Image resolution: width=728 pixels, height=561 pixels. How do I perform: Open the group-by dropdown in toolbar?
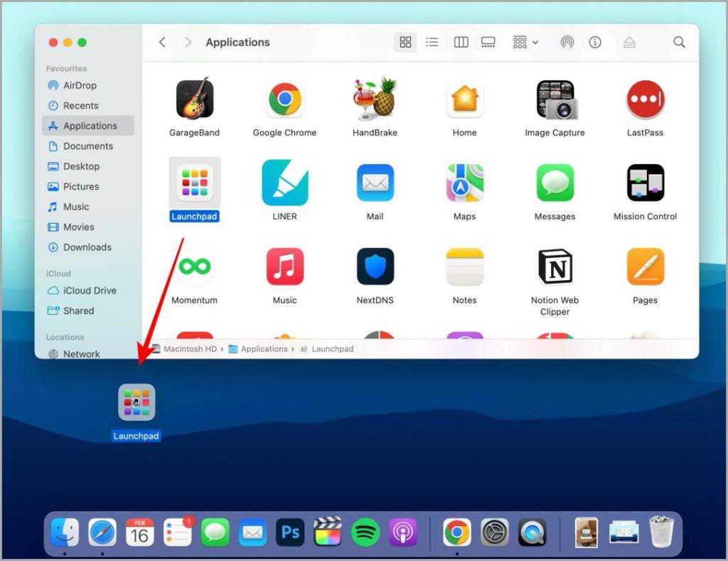pyautogui.click(x=525, y=42)
